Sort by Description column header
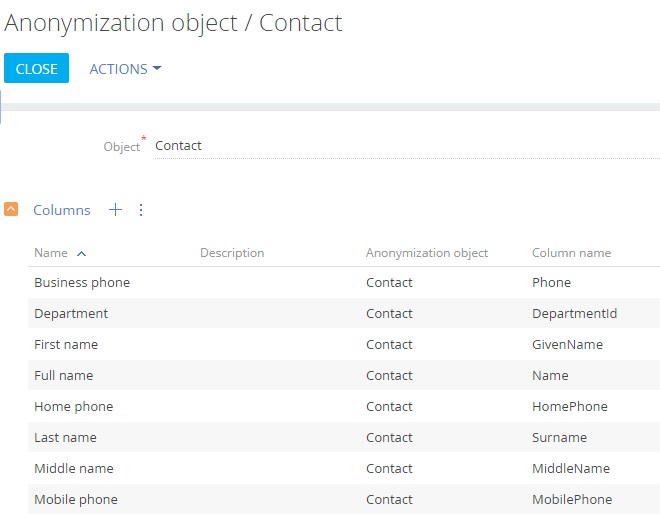This screenshot has width=660, height=532. click(232, 253)
